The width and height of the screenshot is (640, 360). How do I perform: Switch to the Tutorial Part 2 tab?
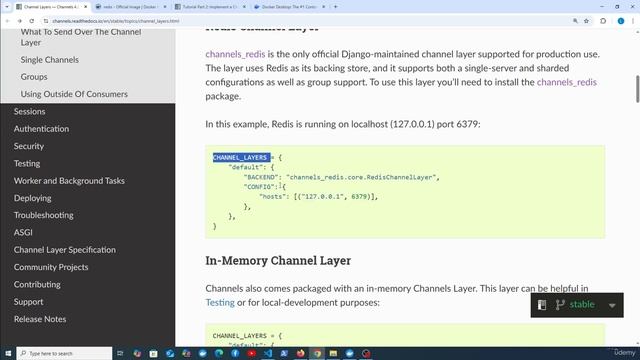point(209,7)
